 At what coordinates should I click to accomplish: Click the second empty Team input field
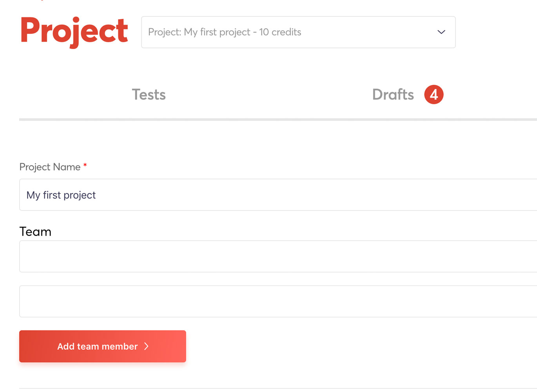pyautogui.click(x=274, y=301)
